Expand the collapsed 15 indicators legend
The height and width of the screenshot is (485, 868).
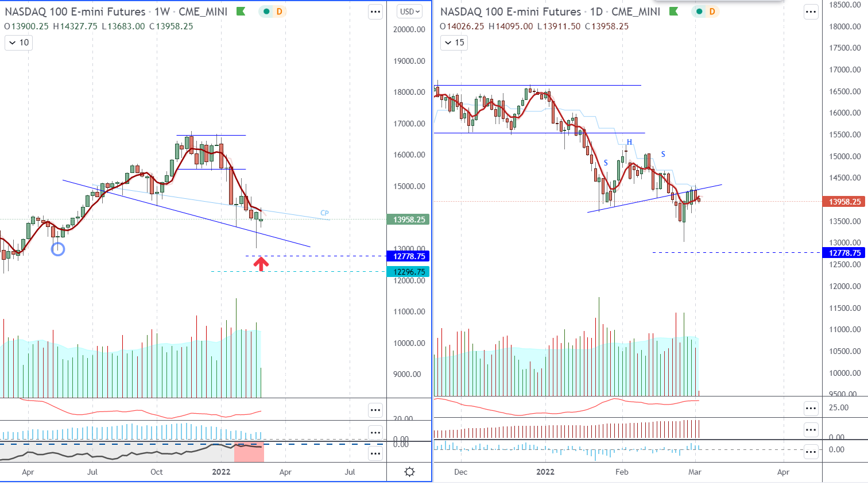[454, 43]
